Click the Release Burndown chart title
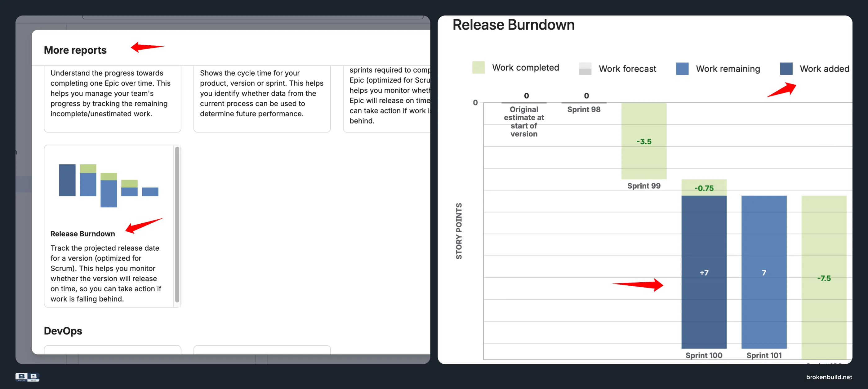The height and width of the screenshot is (389, 868). tap(513, 25)
